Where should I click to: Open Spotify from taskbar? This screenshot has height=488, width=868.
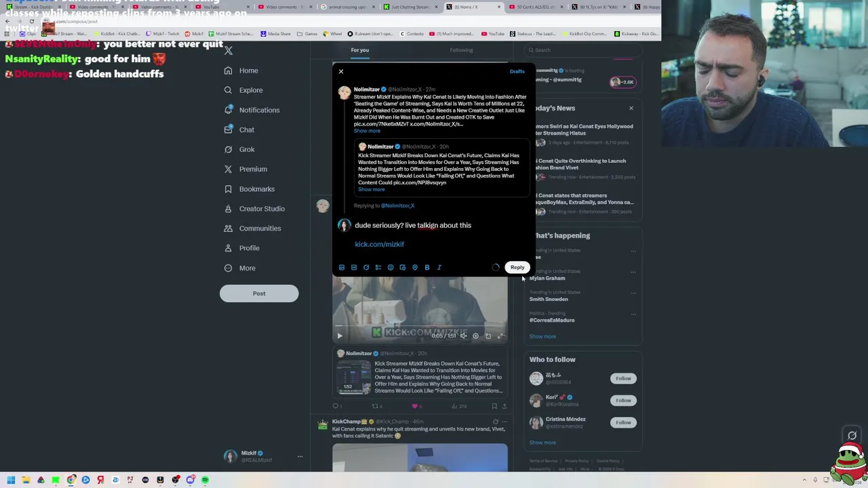click(x=205, y=480)
